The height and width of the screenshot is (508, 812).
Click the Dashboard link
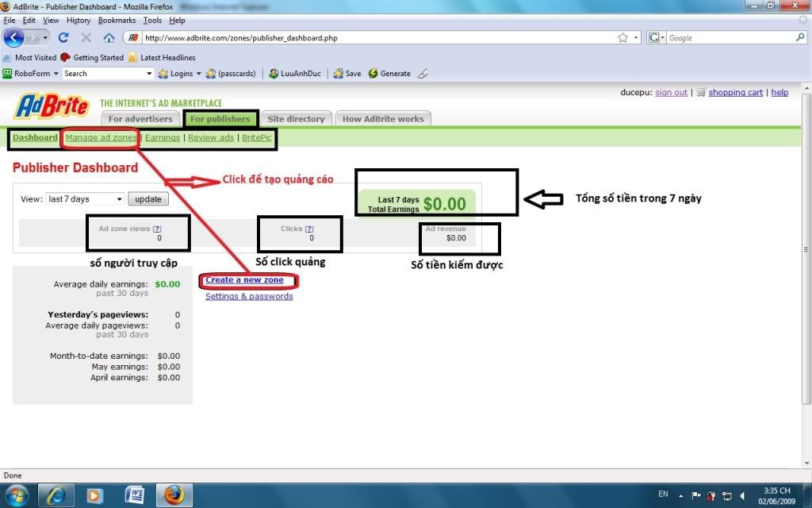(35, 137)
